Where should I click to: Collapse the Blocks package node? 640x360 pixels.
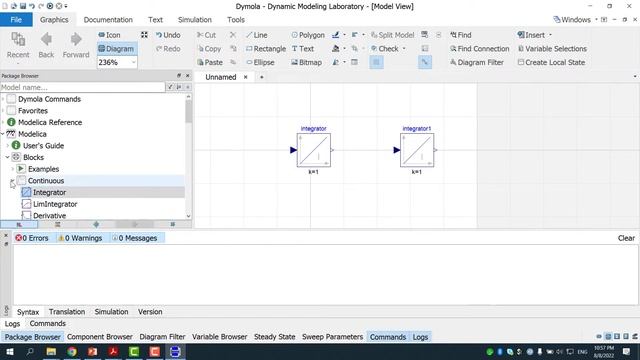(8, 157)
